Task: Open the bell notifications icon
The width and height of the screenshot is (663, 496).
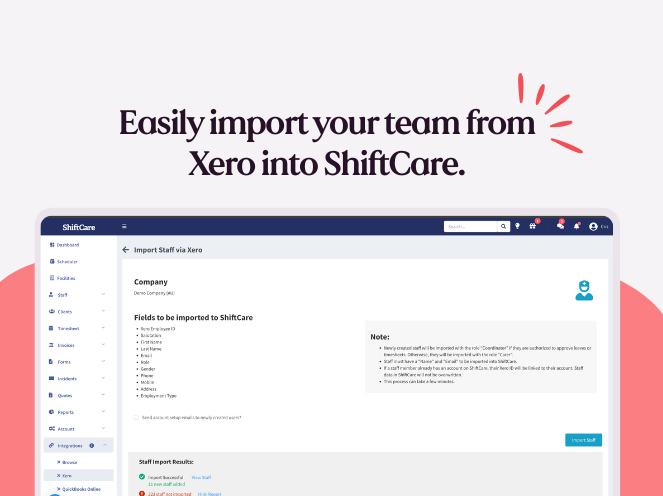Action: click(x=576, y=226)
